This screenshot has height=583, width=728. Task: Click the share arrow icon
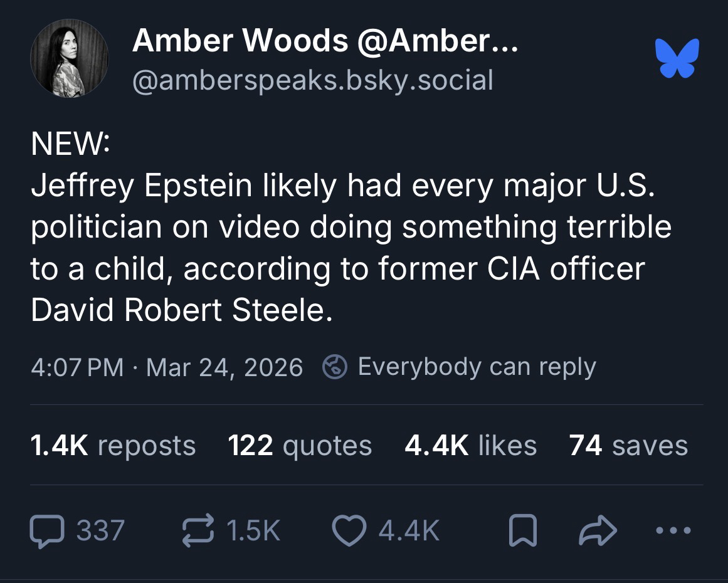(598, 530)
